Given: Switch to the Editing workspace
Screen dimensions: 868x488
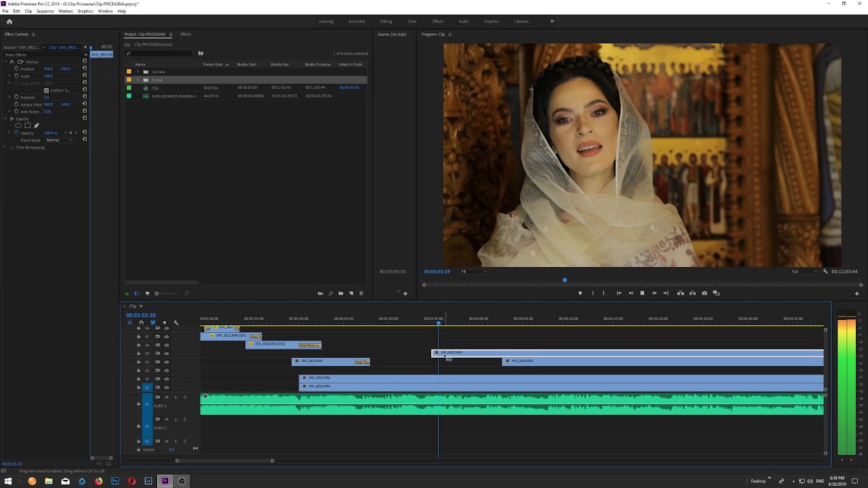Looking at the screenshot, I should [x=386, y=21].
